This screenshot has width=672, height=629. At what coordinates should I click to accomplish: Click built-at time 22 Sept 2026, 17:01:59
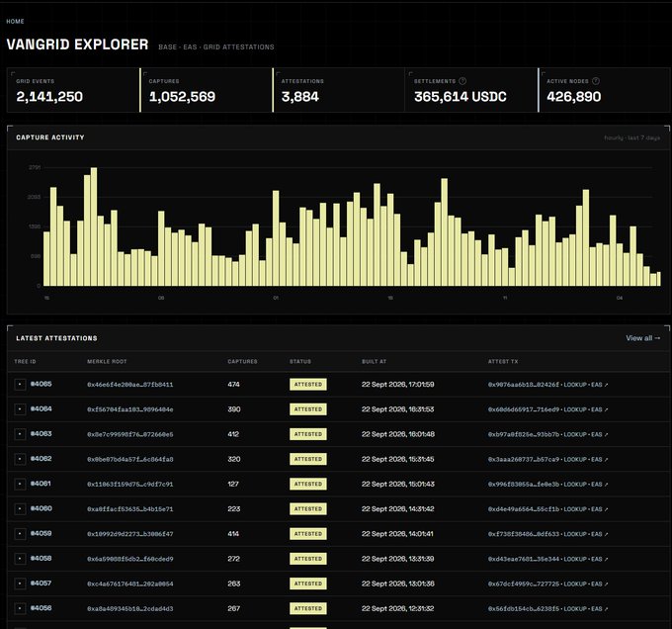[x=397, y=384]
